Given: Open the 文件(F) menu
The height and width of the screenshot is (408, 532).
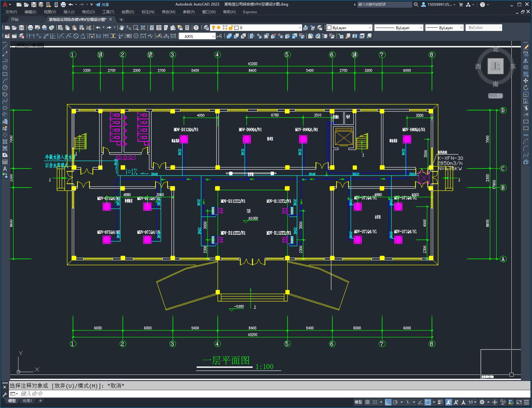Looking at the screenshot, I should [x=11, y=12].
